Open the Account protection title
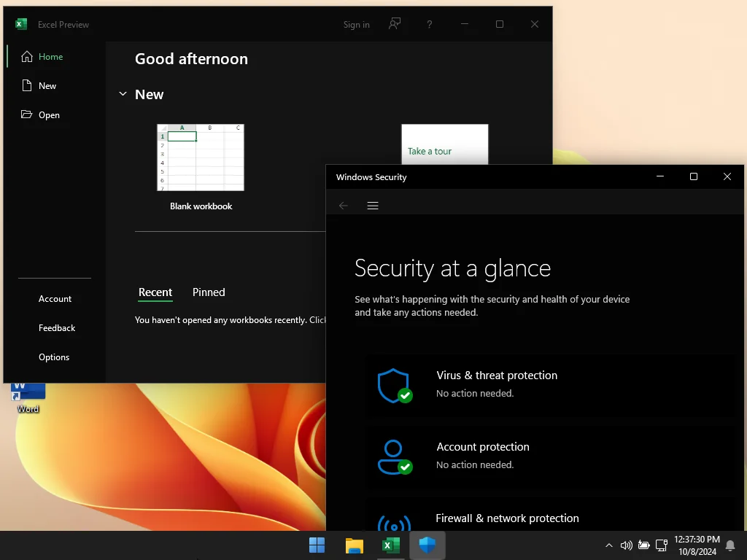This screenshot has width=747, height=560. tap(483, 447)
